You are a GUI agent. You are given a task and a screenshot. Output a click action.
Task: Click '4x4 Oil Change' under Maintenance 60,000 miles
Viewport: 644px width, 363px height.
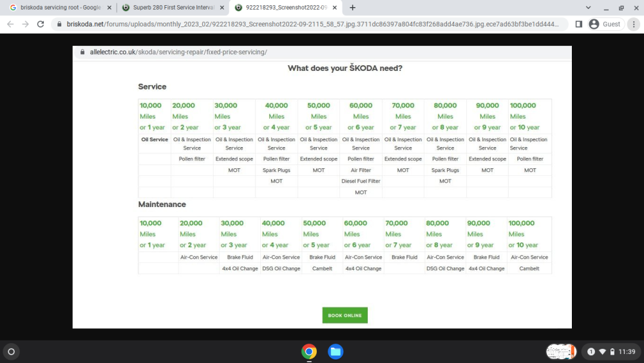coord(363,268)
